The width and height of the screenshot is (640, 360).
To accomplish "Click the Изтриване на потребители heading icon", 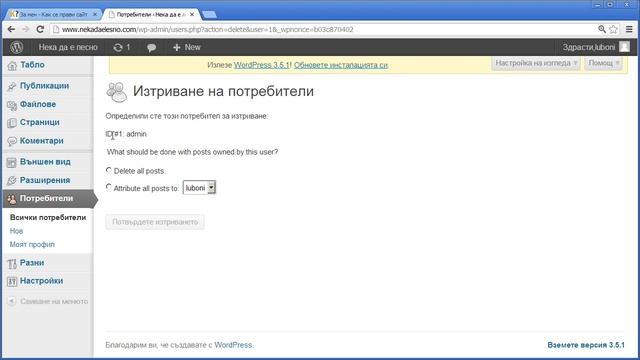I will (117, 91).
